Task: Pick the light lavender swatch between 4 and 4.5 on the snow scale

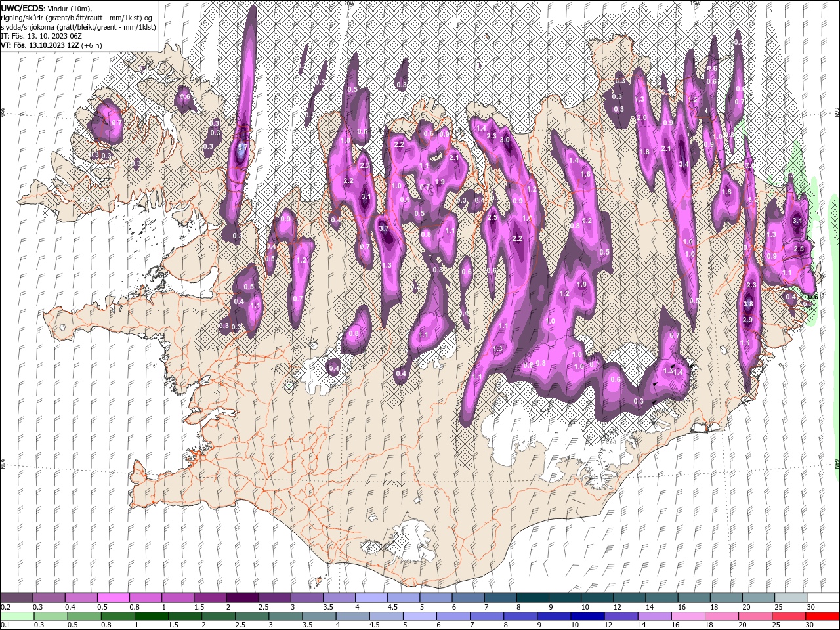Action: coord(371,598)
